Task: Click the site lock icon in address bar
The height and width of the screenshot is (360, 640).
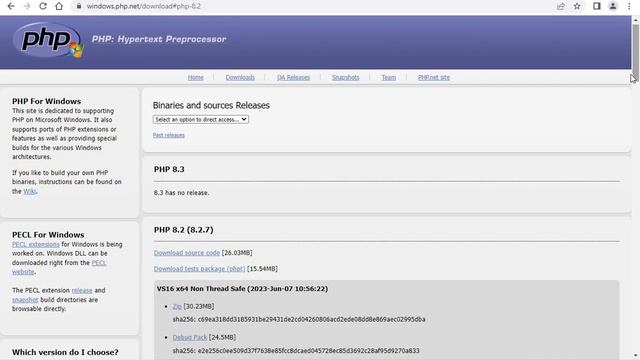Action: coord(79,6)
